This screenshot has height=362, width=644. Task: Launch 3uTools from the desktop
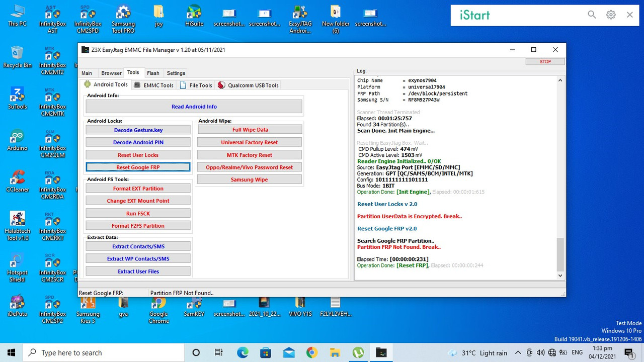point(17,98)
